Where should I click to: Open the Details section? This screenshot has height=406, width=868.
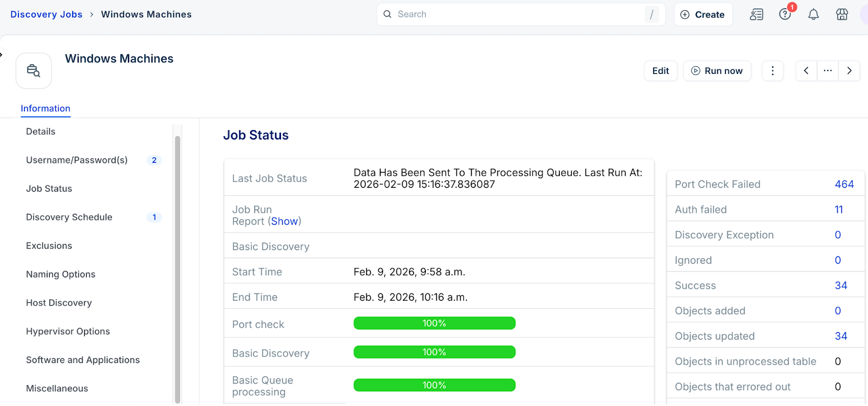41,131
